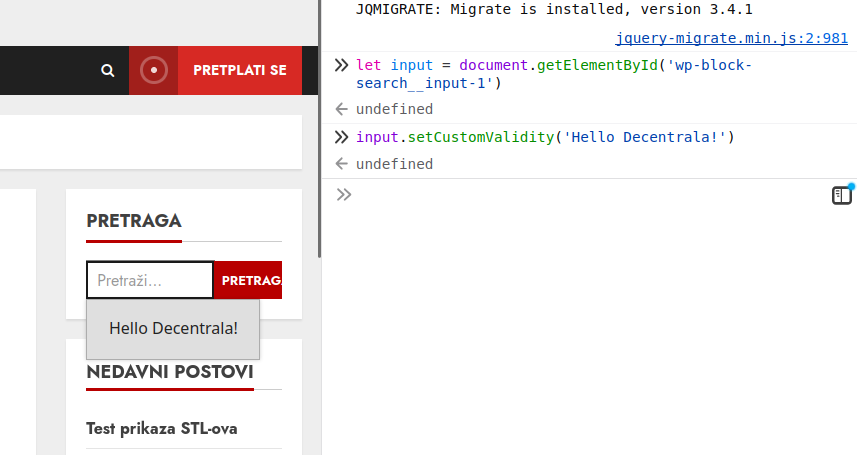Click the webpage vertical scrollbar thumb
The image size is (857, 455).
pyautogui.click(x=319, y=129)
